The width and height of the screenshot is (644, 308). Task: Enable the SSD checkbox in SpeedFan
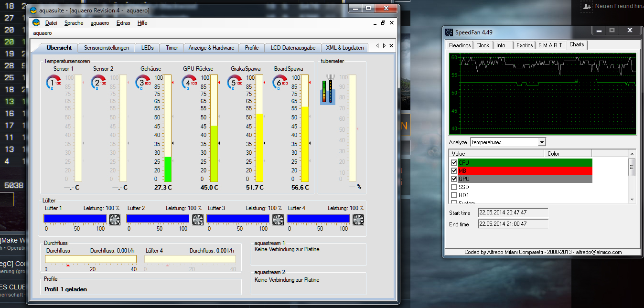[454, 187]
